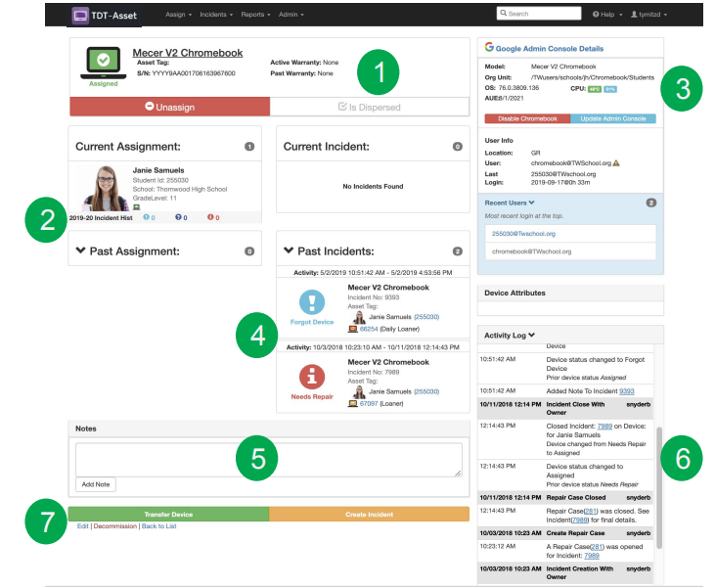Click the green Transfer Device button
The image size is (715, 588).
pyautogui.click(x=168, y=514)
